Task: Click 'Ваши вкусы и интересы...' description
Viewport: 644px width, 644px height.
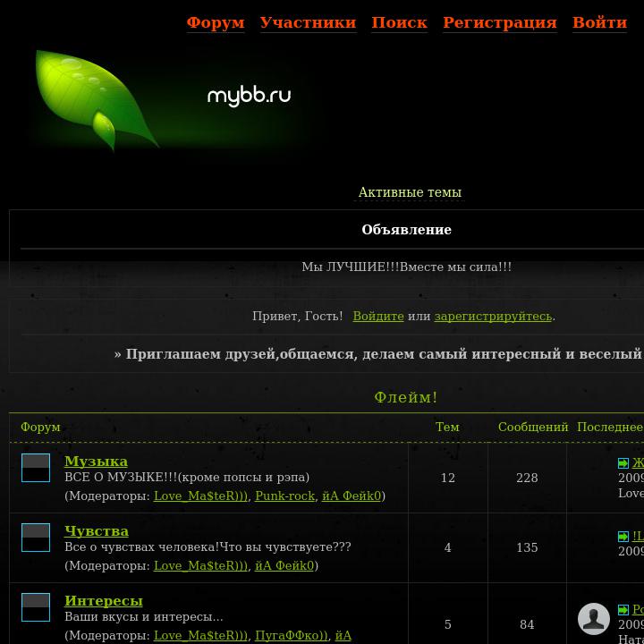Action: [x=144, y=617]
